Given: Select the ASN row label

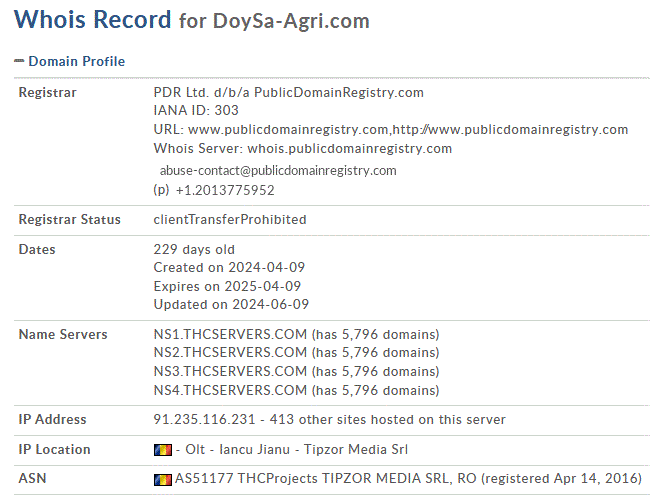Looking at the screenshot, I should [x=32, y=478].
